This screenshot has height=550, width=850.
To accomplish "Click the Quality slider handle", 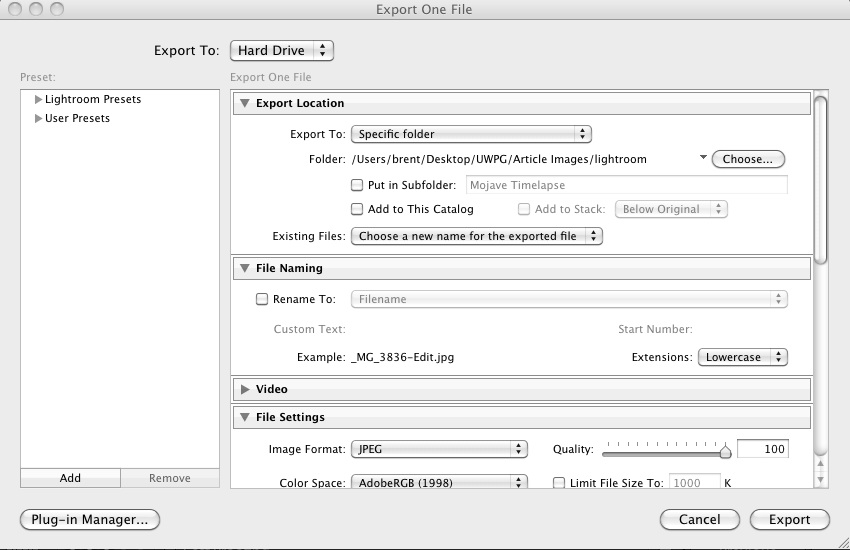I will click(725, 452).
